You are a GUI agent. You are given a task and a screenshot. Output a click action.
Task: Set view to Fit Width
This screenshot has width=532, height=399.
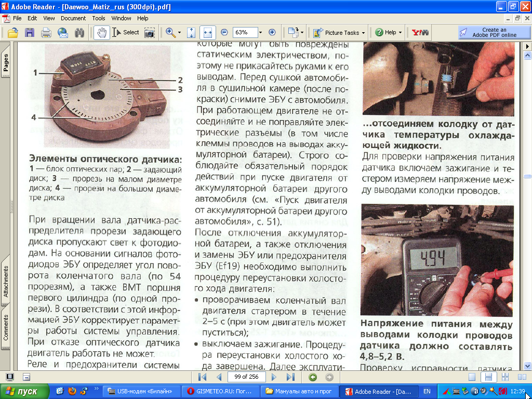pyautogui.click(x=208, y=33)
